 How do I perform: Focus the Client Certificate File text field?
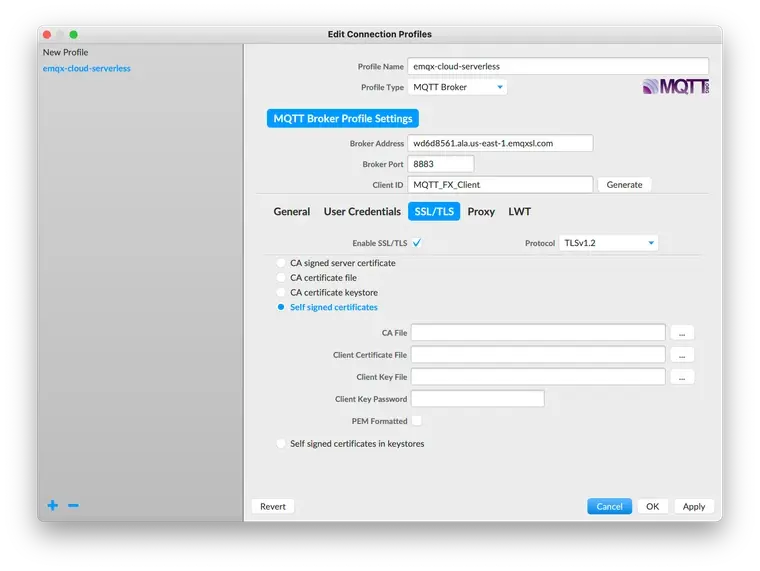point(538,355)
